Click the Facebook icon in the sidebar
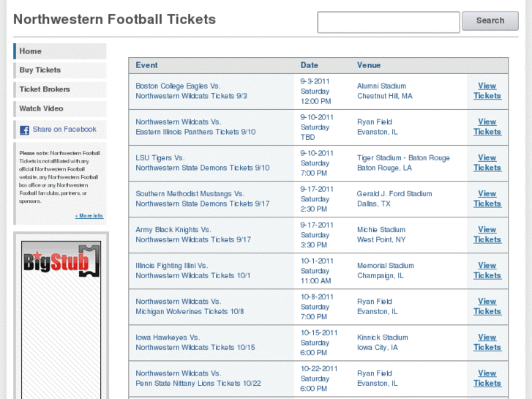The image size is (532, 399). click(x=25, y=130)
